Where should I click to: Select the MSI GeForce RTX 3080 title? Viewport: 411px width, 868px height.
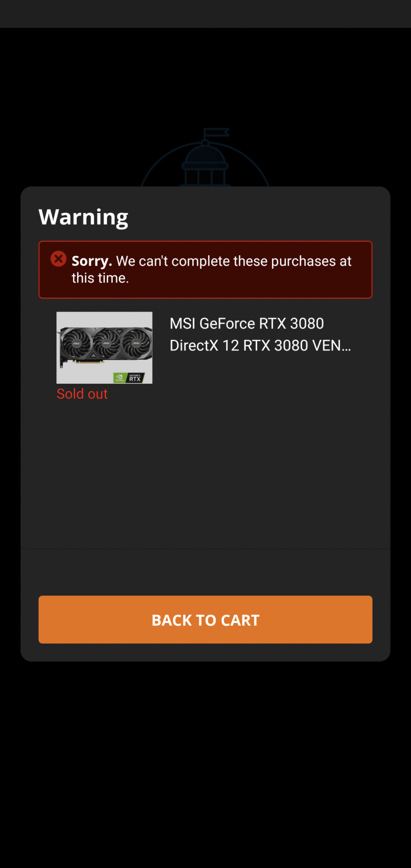tap(247, 323)
